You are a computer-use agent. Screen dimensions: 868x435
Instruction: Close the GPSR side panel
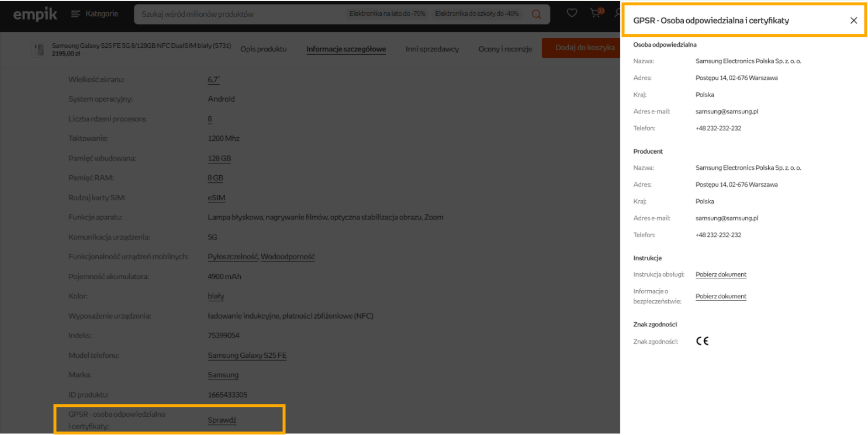pos(853,20)
